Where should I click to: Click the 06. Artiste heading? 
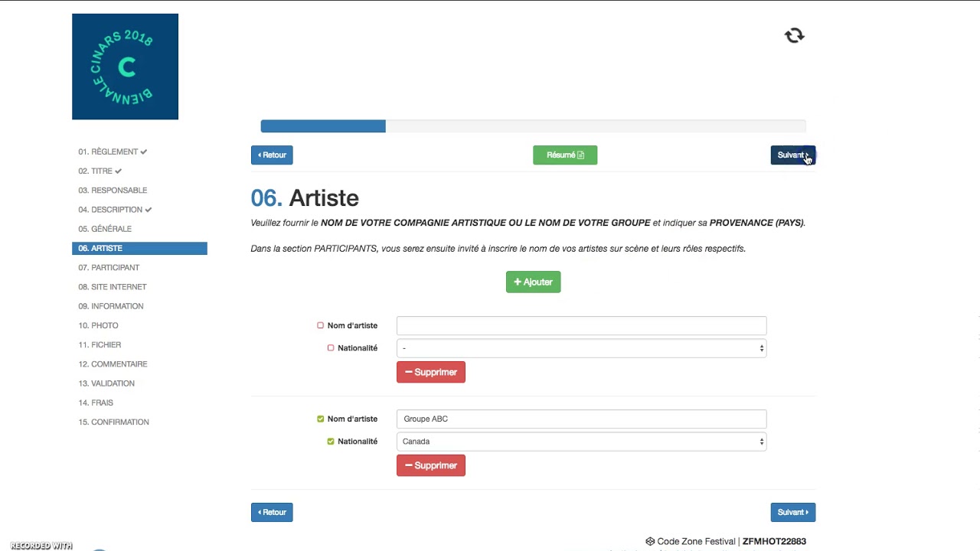point(305,197)
